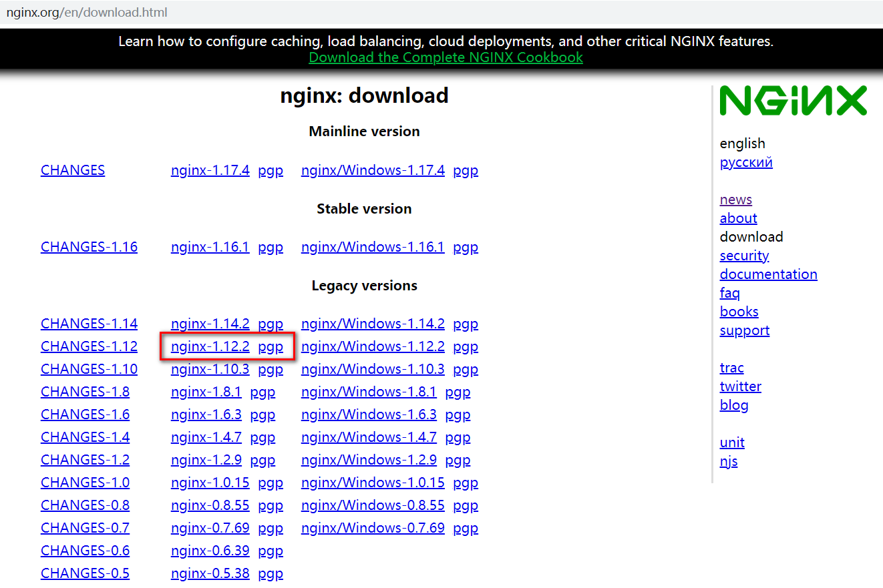Open the security page

(x=745, y=256)
